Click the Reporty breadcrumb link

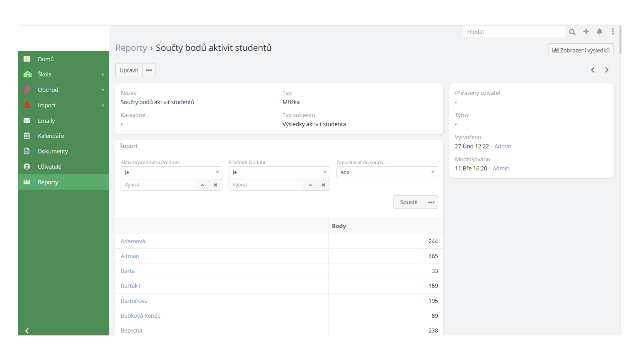coord(131,48)
